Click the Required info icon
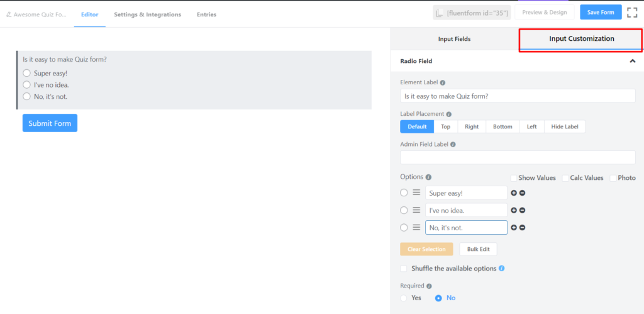The image size is (644, 314). click(429, 286)
